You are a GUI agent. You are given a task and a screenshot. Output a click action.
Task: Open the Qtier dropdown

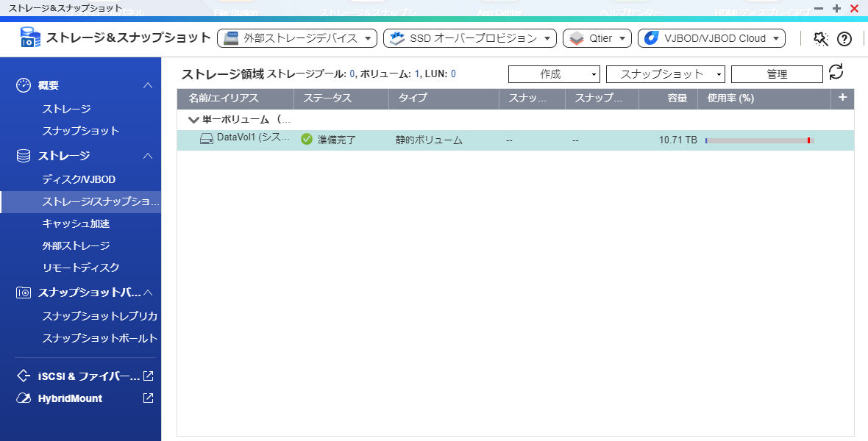(597, 38)
